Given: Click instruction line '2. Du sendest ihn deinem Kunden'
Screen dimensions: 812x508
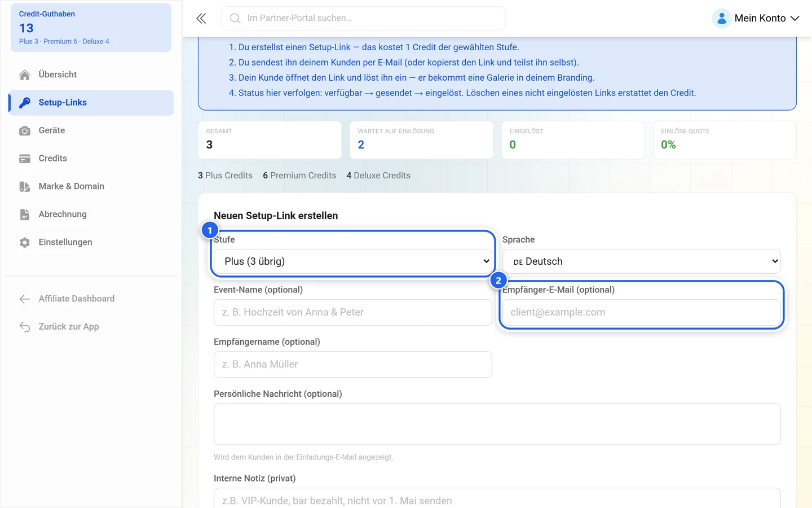Looking at the screenshot, I should (x=404, y=63).
